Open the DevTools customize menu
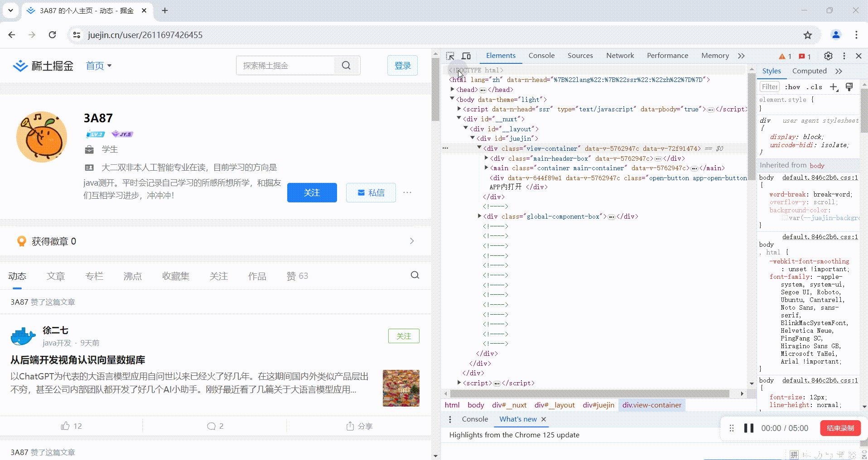This screenshot has height=460, width=868. (x=844, y=56)
